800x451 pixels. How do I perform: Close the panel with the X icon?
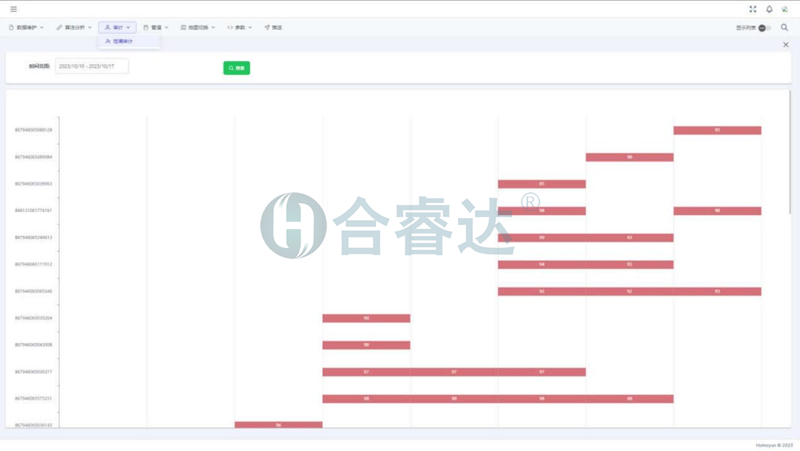point(786,45)
